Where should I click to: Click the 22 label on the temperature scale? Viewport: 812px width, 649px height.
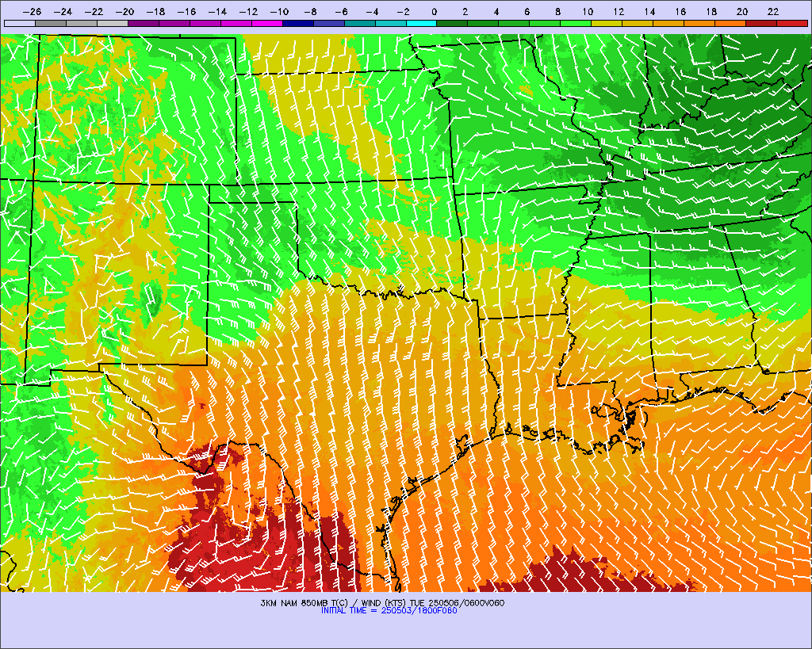pos(773,11)
